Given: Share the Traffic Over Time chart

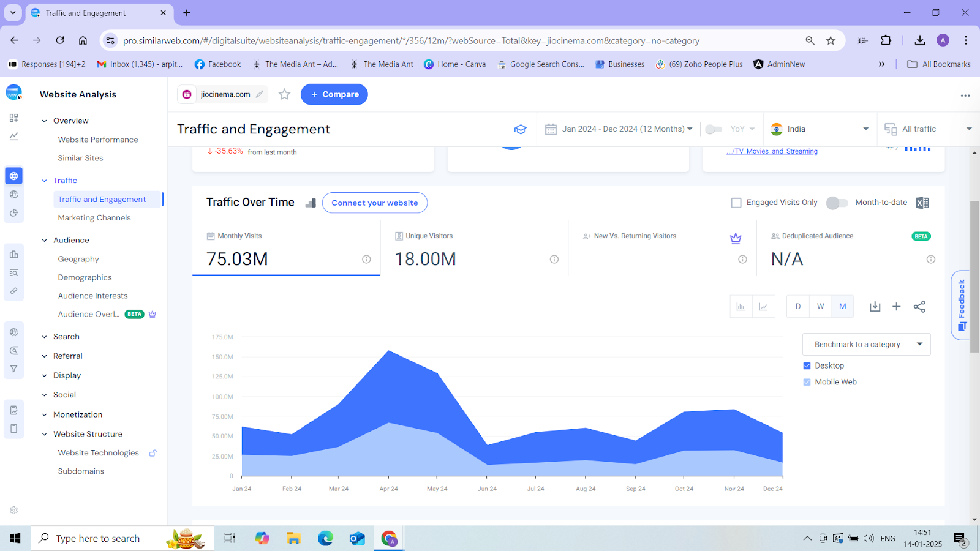Looking at the screenshot, I should click(919, 307).
